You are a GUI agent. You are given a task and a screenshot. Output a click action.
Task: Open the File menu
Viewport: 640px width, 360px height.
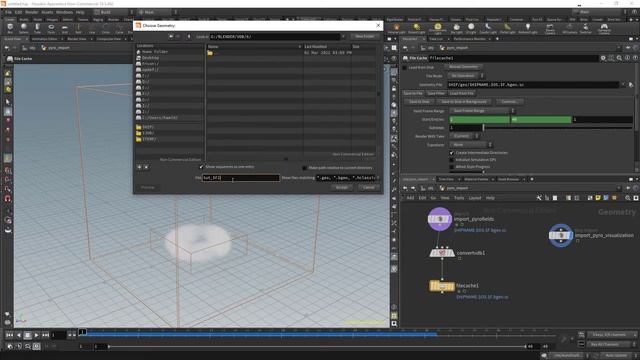pos(9,12)
